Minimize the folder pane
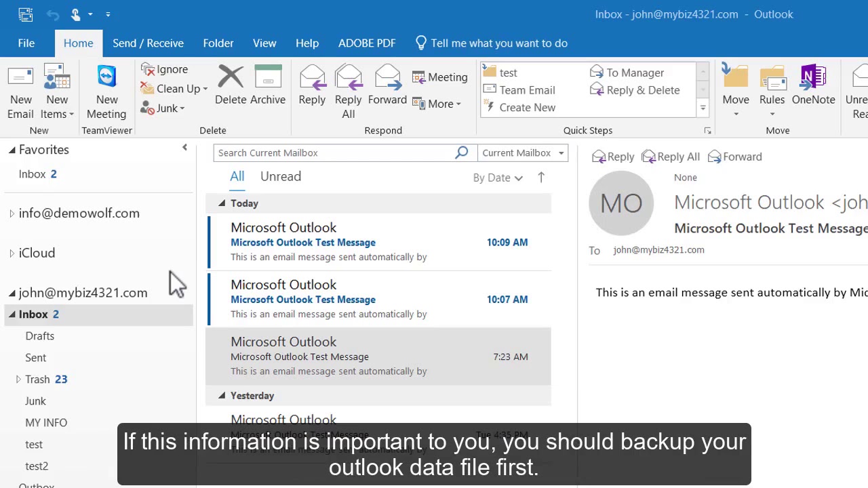868x488 pixels. 184,148
